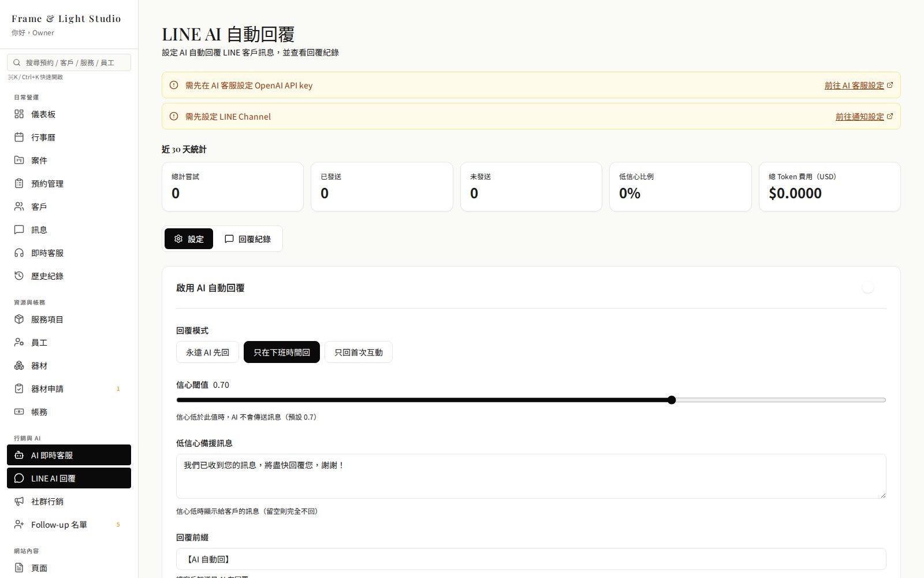This screenshot has height=578, width=924.
Task: Open the 儀表板 dashboard icon
Action: (19, 114)
